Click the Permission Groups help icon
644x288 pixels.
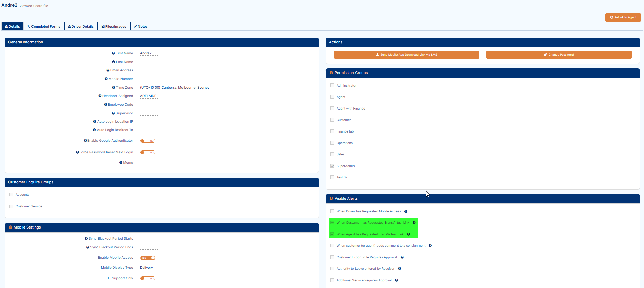tap(331, 73)
